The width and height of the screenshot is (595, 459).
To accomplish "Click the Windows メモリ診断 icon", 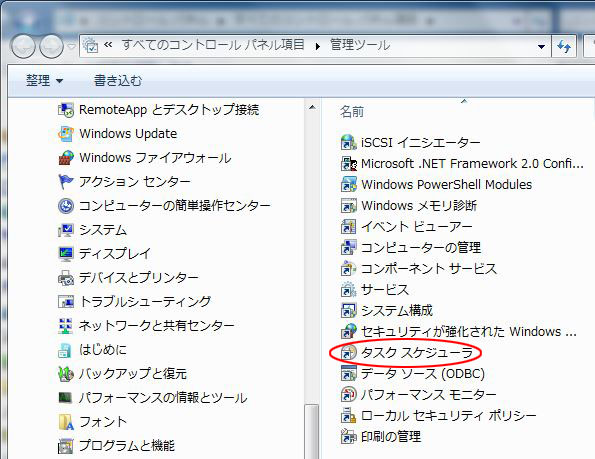I will click(348, 206).
